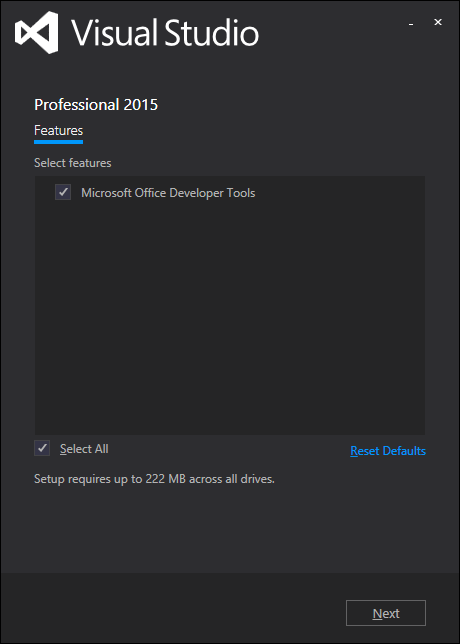Click the Select features label
Viewport: 460px width, 644px height.
click(x=73, y=163)
